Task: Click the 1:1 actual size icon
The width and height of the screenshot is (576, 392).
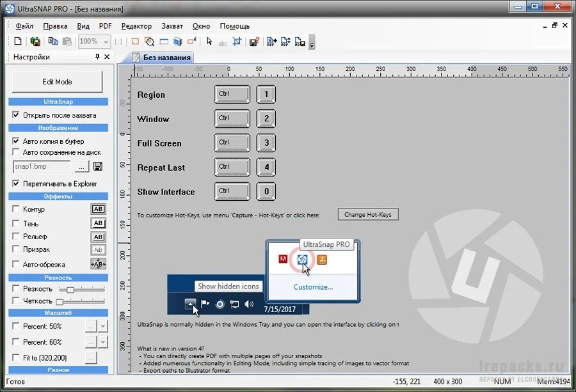Action: point(118,42)
